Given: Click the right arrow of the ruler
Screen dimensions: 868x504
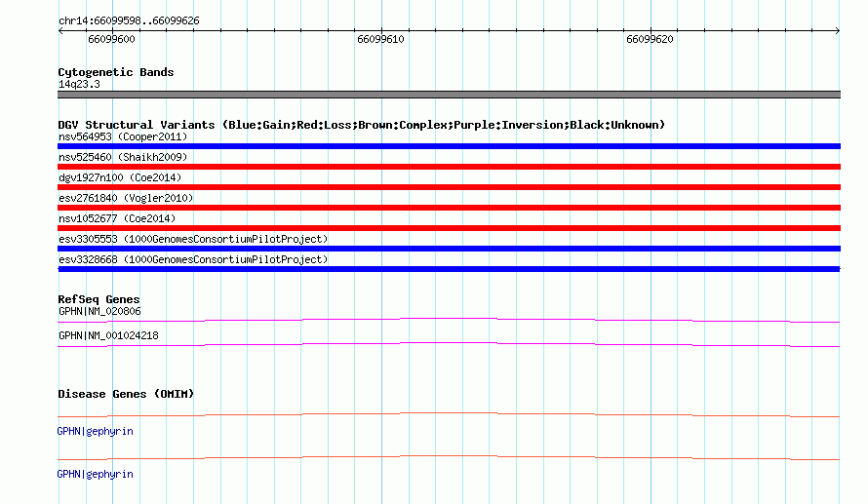Looking at the screenshot, I should tap(838, 30).
